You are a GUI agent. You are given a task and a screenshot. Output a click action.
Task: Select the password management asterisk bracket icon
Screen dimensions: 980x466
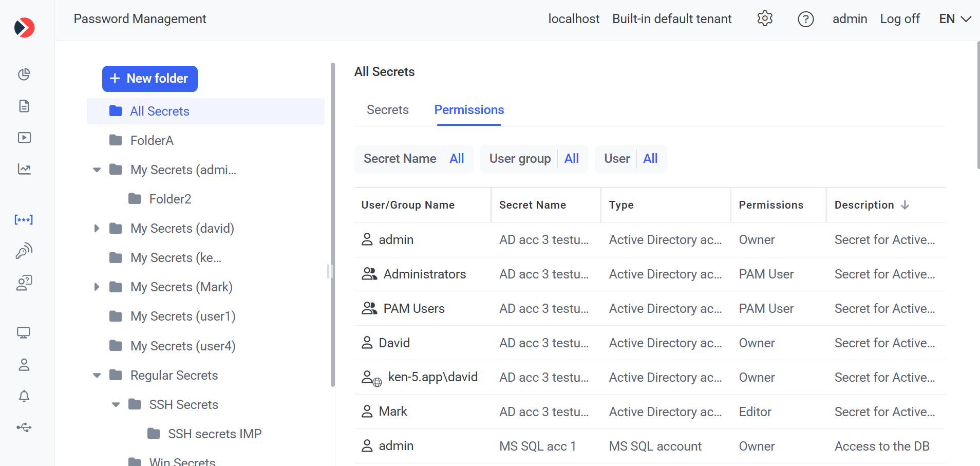24,220
